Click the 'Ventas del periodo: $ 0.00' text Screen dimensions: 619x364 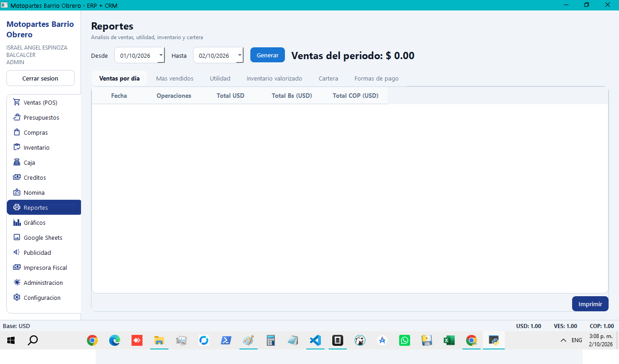(353, 56)
